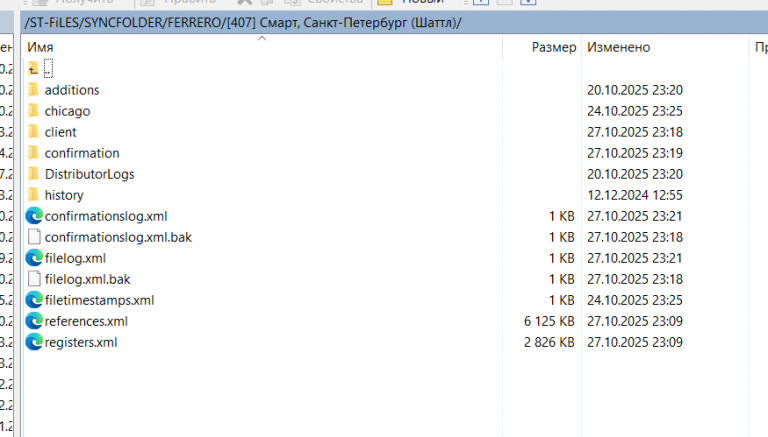Click date 27.10.2025 23:18 in client row

click(x=635, y=132)
